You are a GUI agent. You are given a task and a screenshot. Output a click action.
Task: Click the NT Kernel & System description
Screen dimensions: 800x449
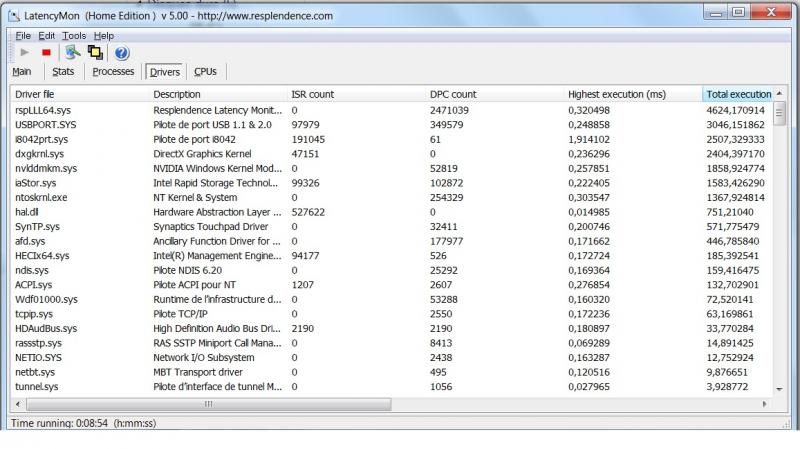195,197
